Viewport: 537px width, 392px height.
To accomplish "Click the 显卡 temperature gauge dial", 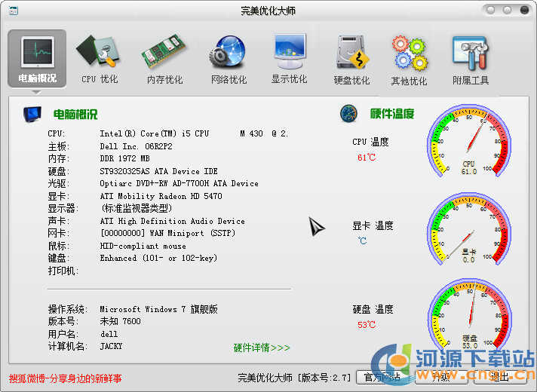I will pos(469,228).
